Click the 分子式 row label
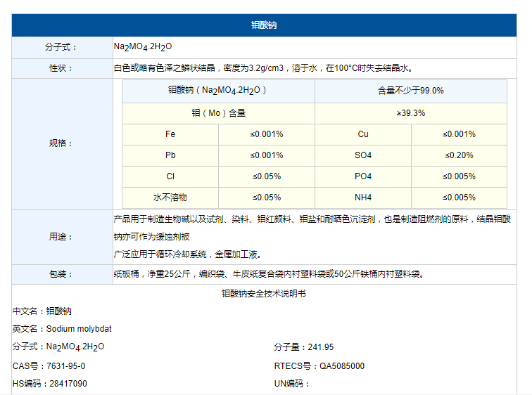 click(61, 47)
